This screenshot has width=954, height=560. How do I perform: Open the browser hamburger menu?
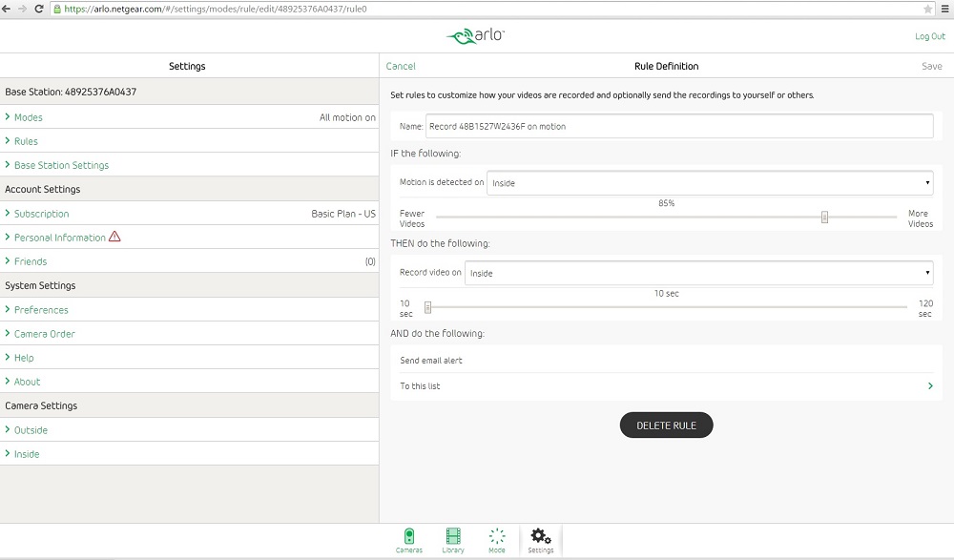pyautogui.click(x=945, y=9)
